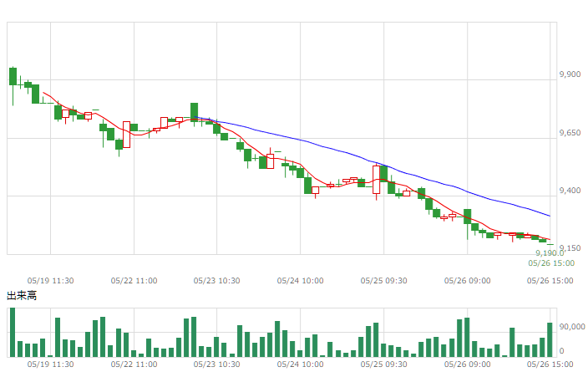Click 05/22 11:00 label below price chart
This screenshot has width=588, height=372.
pos(134,280)
